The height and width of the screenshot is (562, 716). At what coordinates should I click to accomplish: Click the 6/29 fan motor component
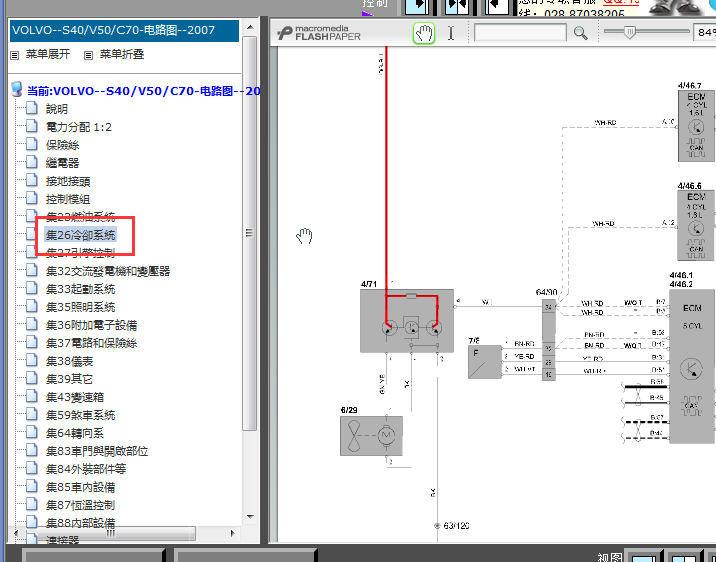pyautogui.click(x=371, y=436)
